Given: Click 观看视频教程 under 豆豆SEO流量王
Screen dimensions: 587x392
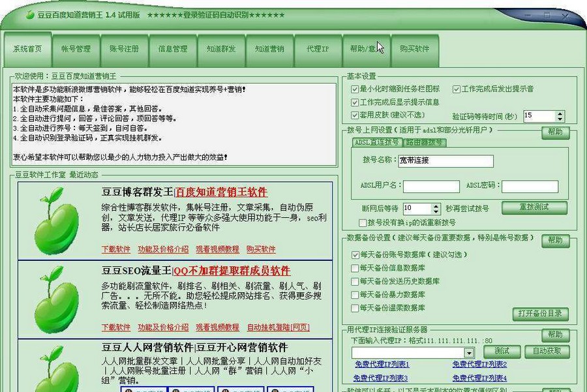Looking at the screenshot, I should (x=217, y=327).
